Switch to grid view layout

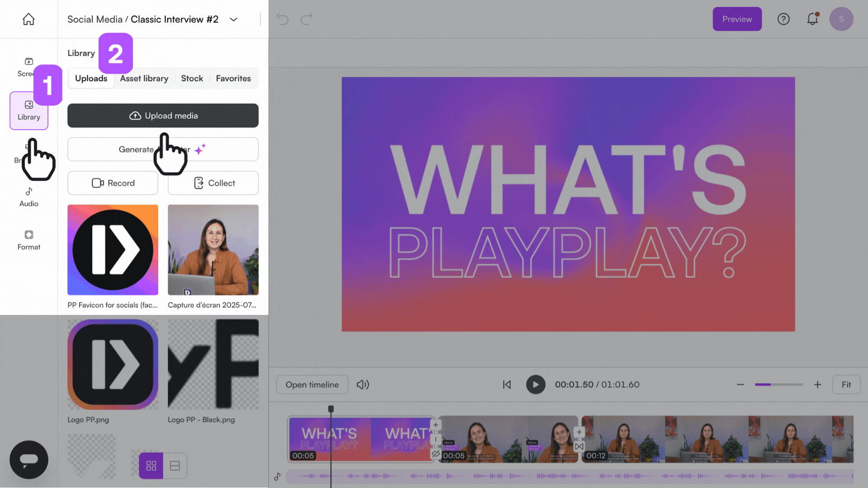[x=151, y=465]
